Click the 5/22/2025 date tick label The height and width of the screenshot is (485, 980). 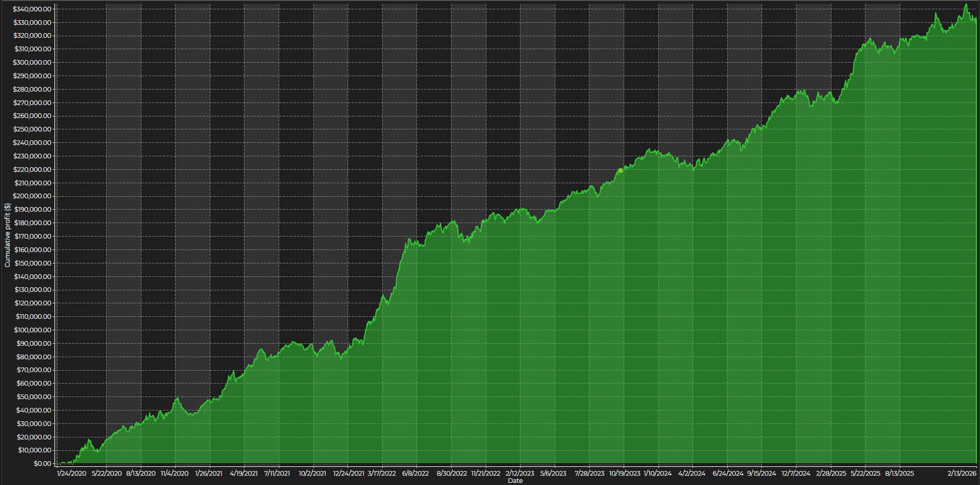[x=865, y=473]
